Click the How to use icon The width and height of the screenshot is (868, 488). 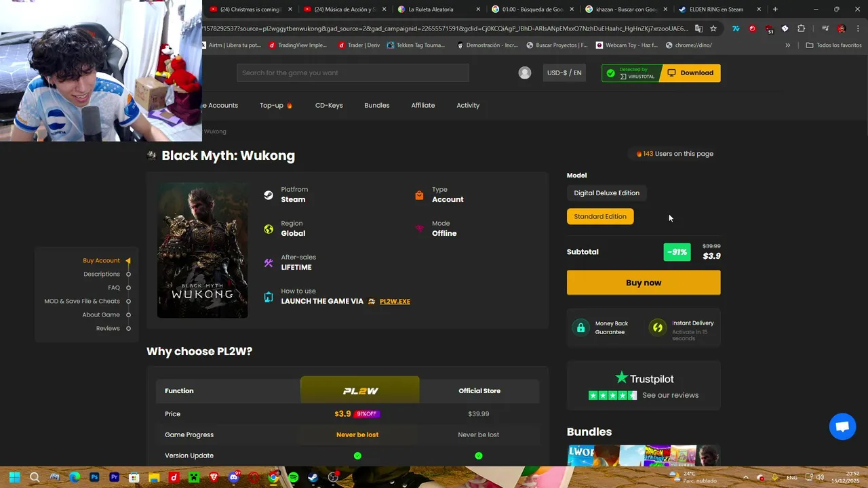point(269,297)
